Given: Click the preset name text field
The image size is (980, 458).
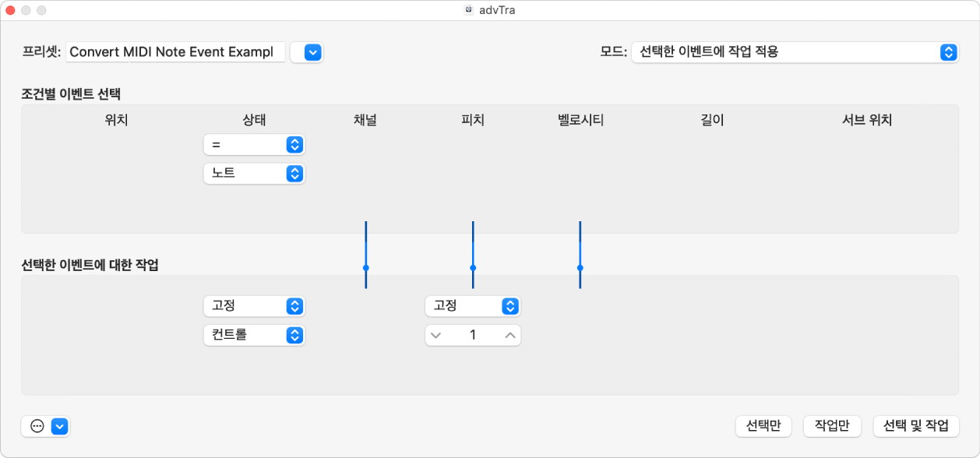Looking at the screenshot, I should pos(175,52).
